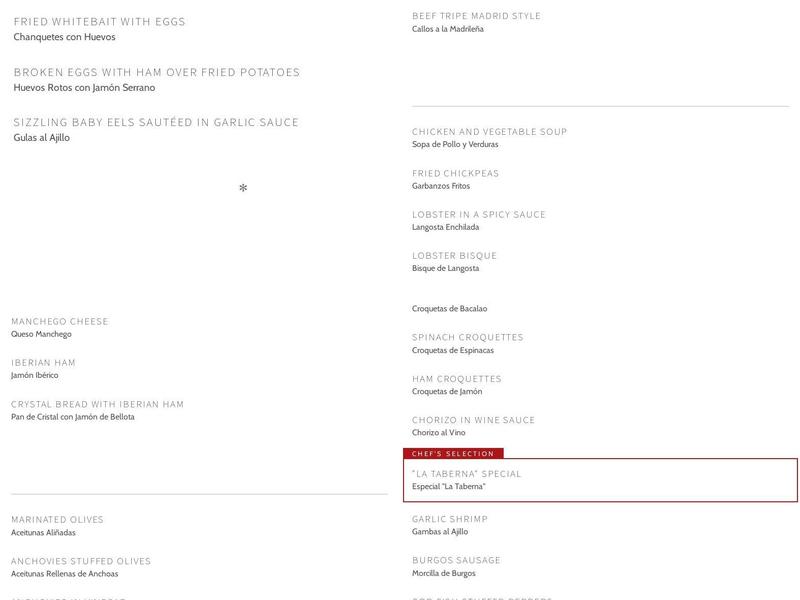Choose Chorizo in Wine Sauce
The width and height of the screenshot is (800, 600).
coord(474,420)
